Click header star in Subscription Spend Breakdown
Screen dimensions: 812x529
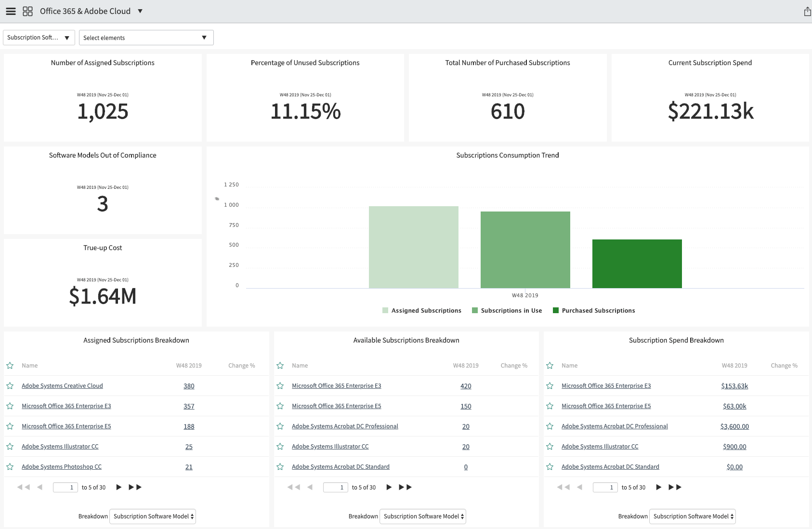click(x=550, y=366)
